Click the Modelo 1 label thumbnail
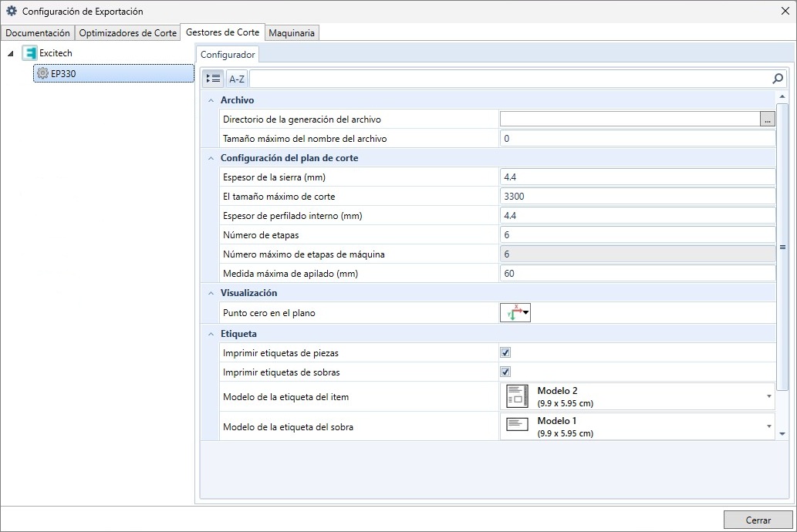 click(518, 425)
